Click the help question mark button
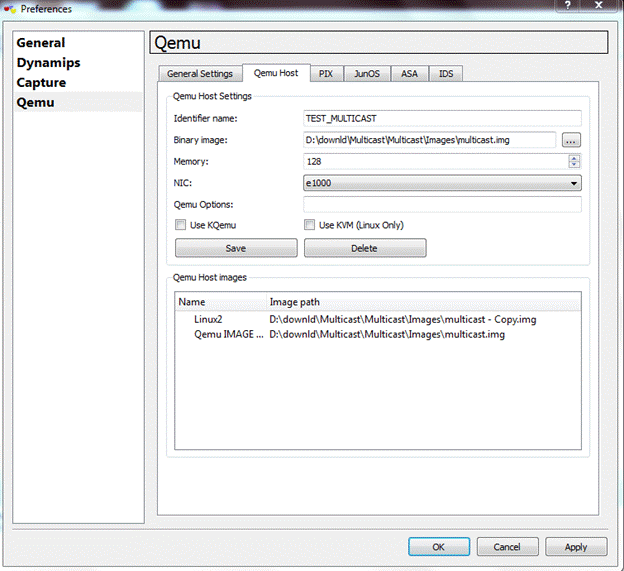Screen dimensions: 624x571 point(567,5)
